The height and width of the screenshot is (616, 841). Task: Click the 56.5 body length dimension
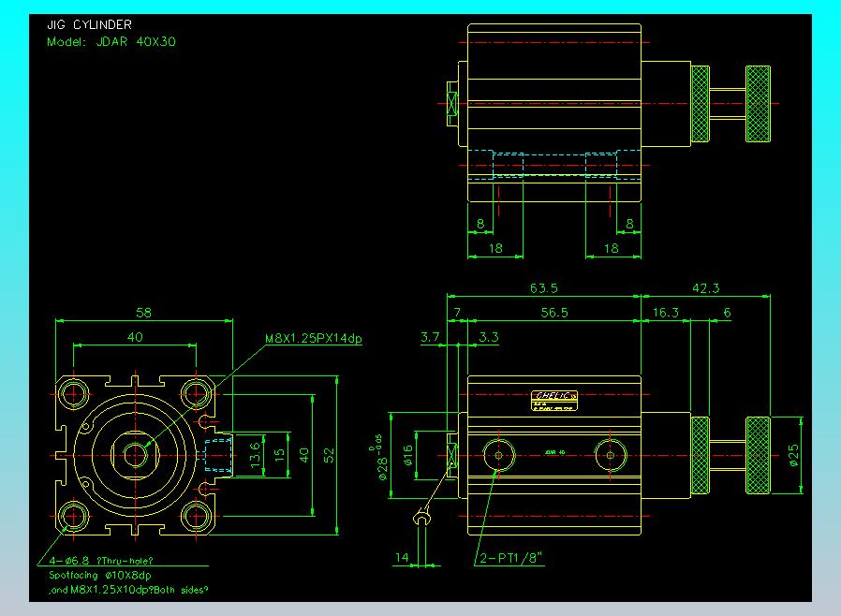(554, 313)
